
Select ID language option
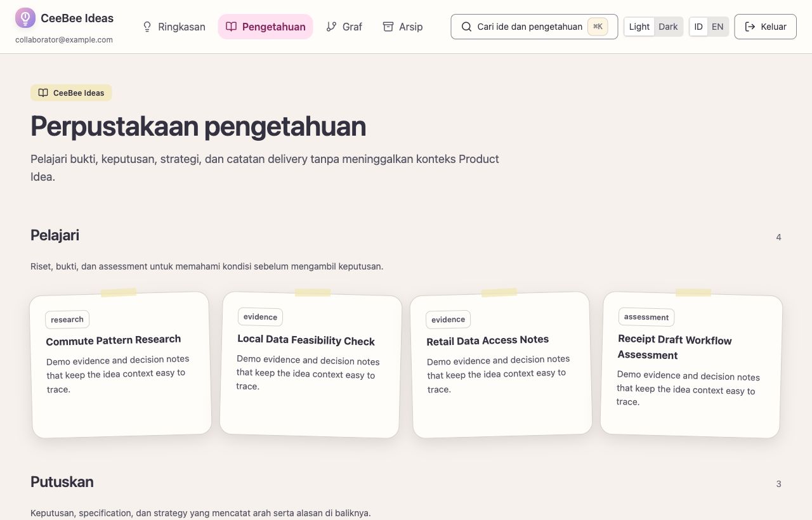[x=698, y=27]
